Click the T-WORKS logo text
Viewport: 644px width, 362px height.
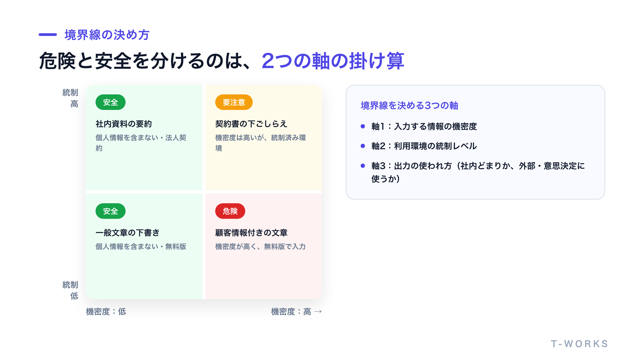580,344
